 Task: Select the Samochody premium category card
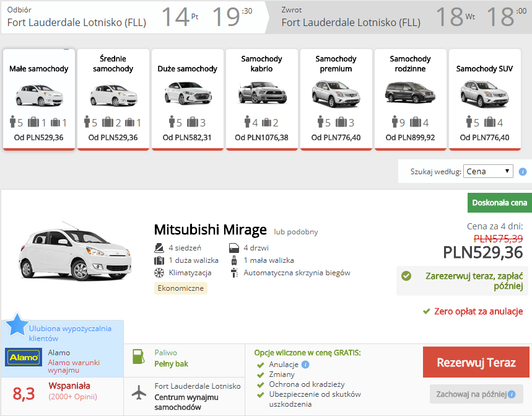[336, 99]
